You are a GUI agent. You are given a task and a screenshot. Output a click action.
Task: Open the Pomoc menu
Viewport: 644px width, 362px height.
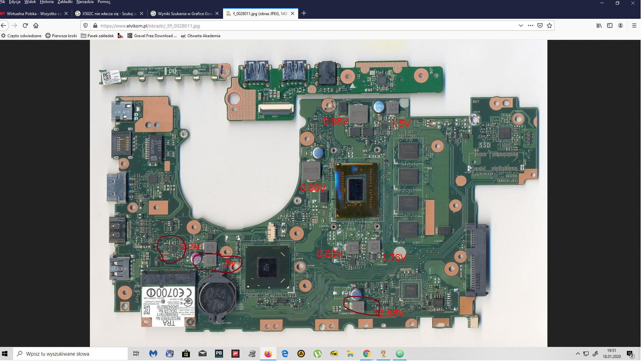coord(104,2)
